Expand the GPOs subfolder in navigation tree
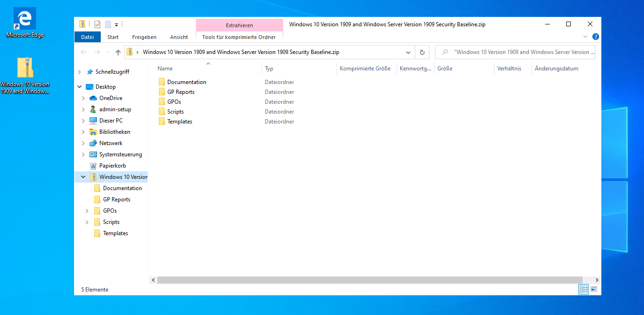 [87, 211]
